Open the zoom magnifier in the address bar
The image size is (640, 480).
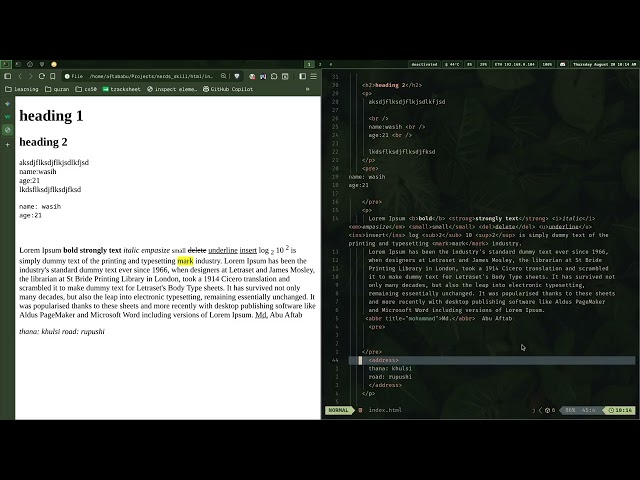pos(224,76)
